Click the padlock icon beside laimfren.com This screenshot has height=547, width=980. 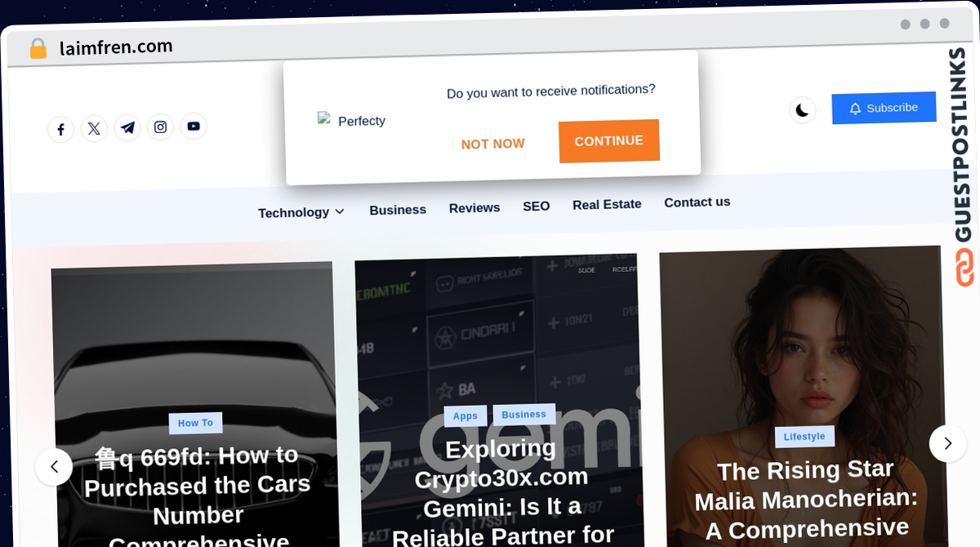(38, 48)
